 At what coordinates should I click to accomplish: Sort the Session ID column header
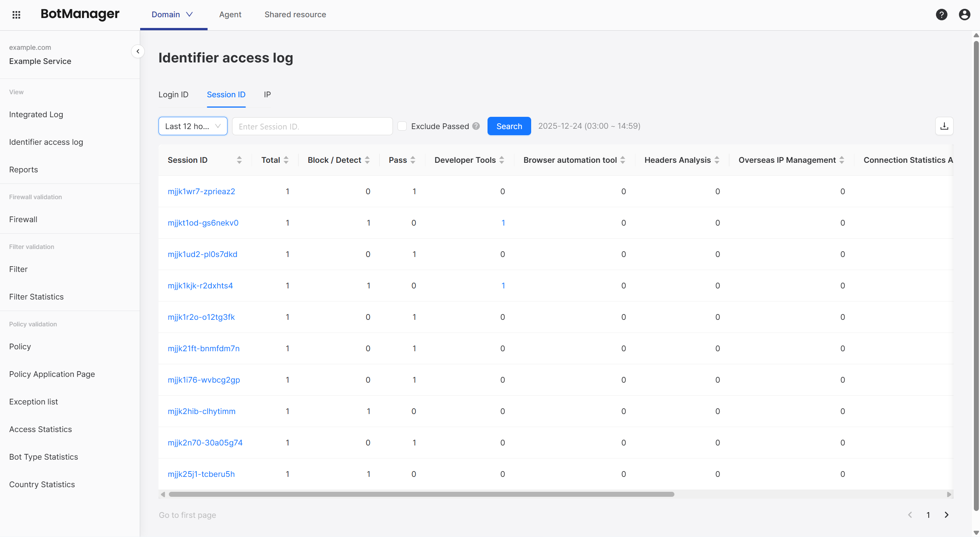click(x=239, y=160)
